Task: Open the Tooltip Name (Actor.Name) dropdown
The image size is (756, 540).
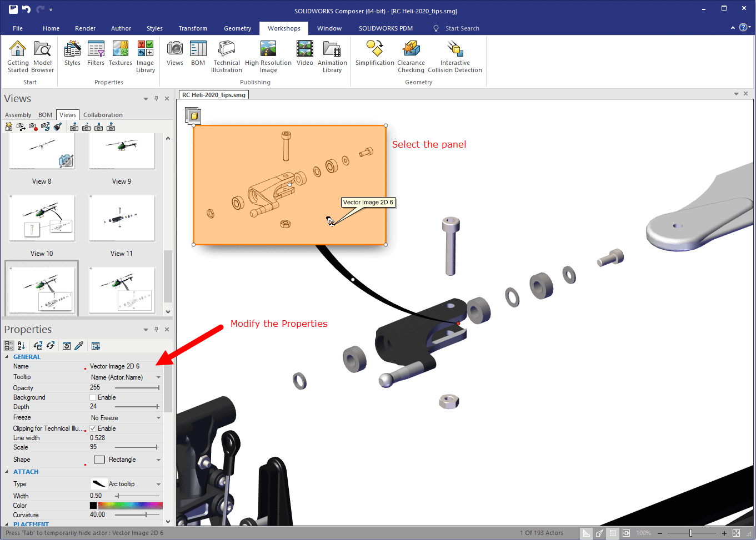Action: (158, 377)
